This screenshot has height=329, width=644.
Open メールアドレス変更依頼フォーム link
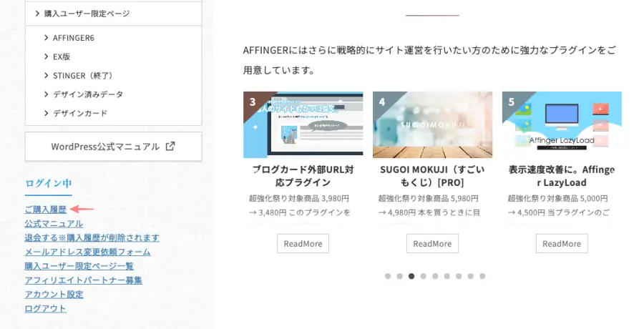click(87, 252)
